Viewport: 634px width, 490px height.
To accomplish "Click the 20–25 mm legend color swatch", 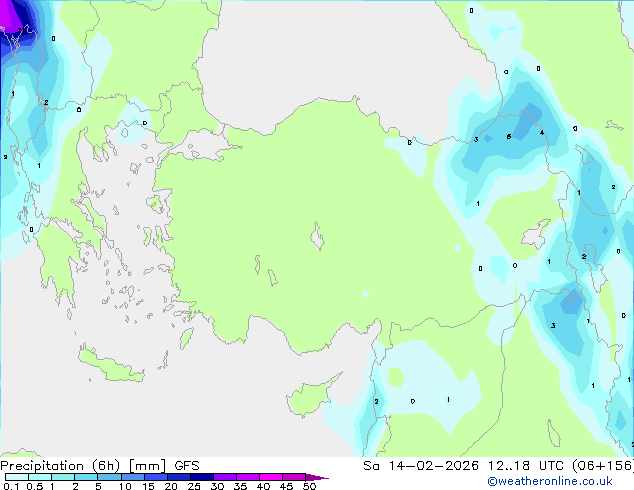I will click(x=179, y=477).
